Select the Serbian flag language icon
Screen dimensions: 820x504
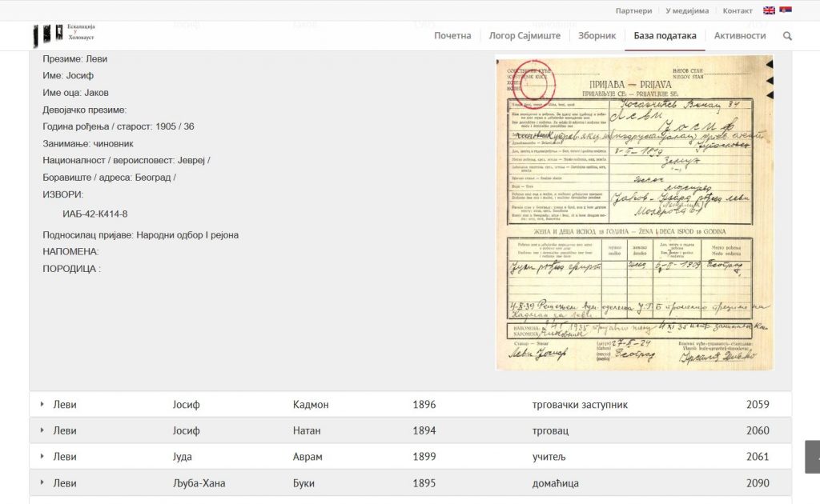pyautogui.click(x=786, y=10)
